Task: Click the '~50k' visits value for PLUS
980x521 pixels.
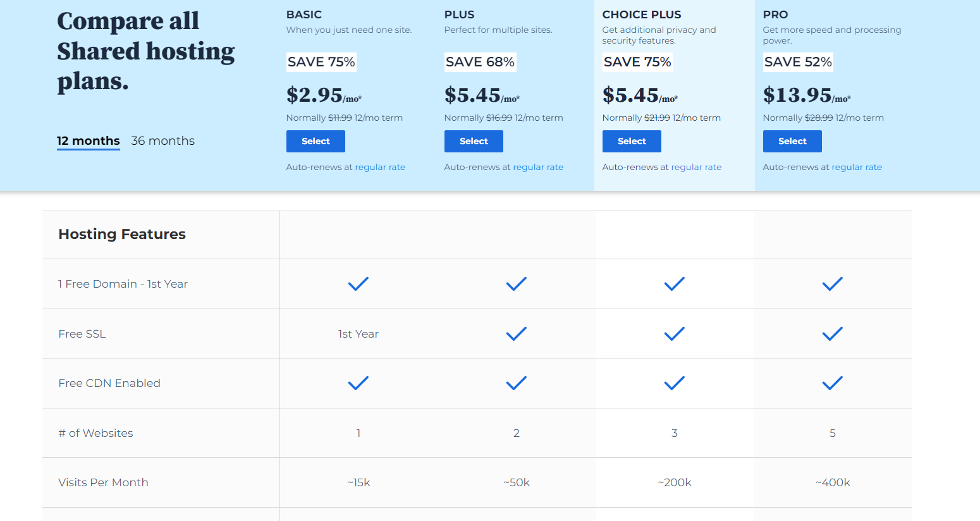Action: 517,482
